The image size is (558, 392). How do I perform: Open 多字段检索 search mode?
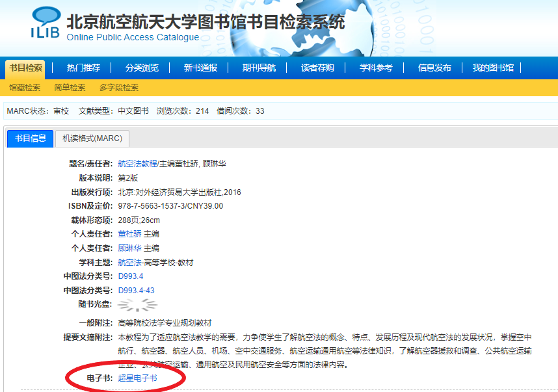119,88
